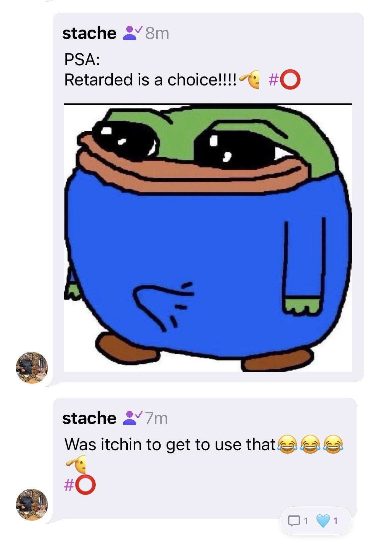Open the Pepe frog image in first post

208,238
